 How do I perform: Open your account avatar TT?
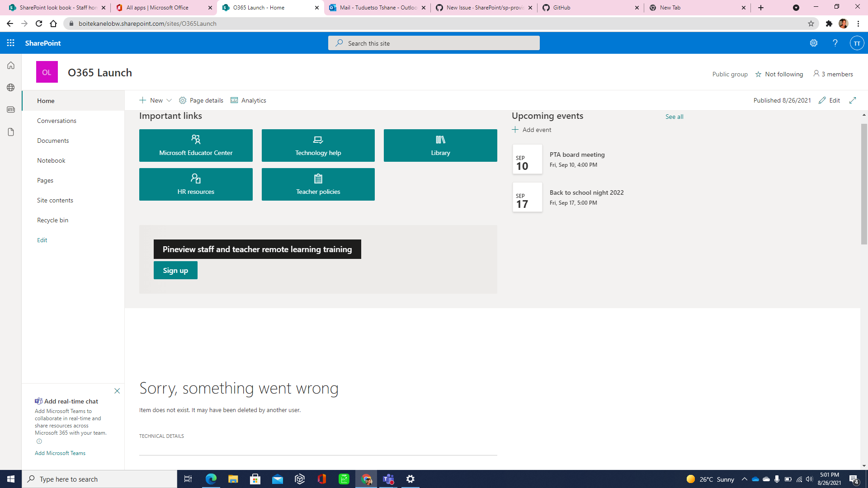click(857, 43)
